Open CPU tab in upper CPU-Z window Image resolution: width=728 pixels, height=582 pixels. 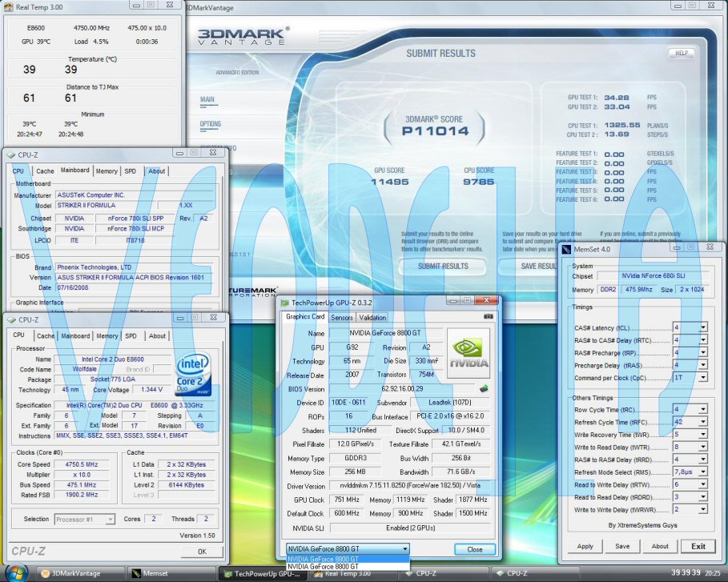18,171
